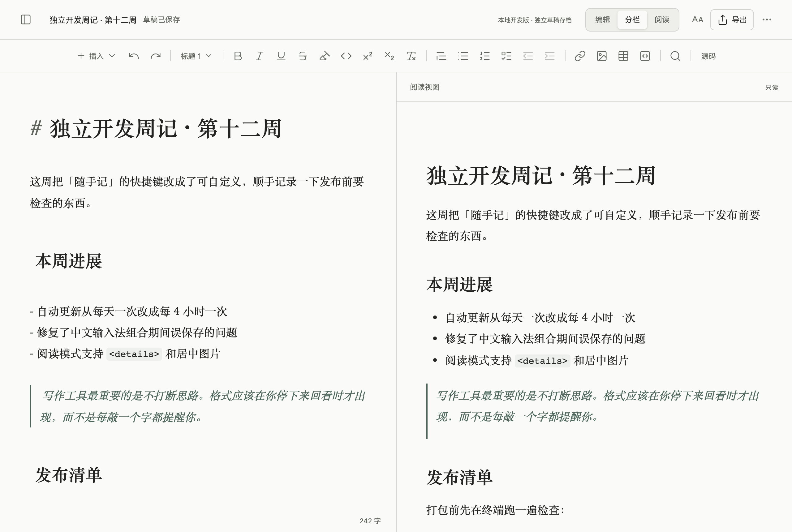Clear text formatting icon

411,56
